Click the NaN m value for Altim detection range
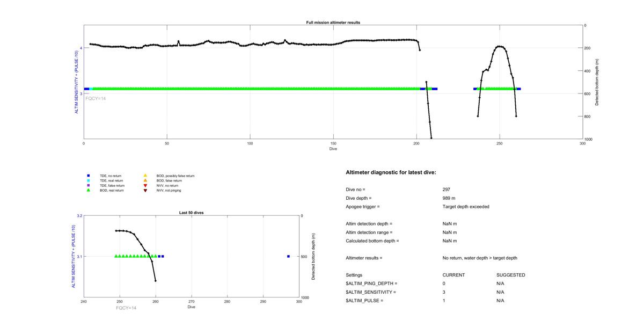Screen dimensions: 644x334 (x=450, y=233)
